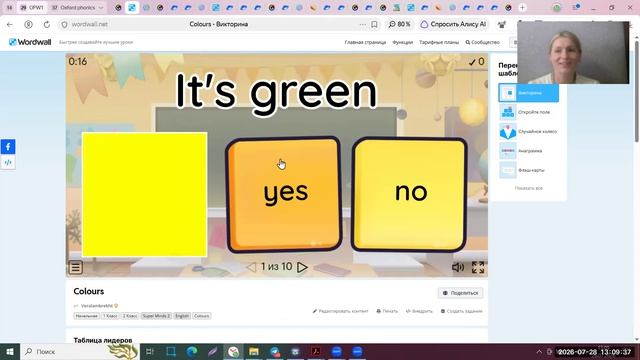Click the taskbar clock showing 13:09:37
This screenshot has height=360, width=640.
[x=594, y=352]
